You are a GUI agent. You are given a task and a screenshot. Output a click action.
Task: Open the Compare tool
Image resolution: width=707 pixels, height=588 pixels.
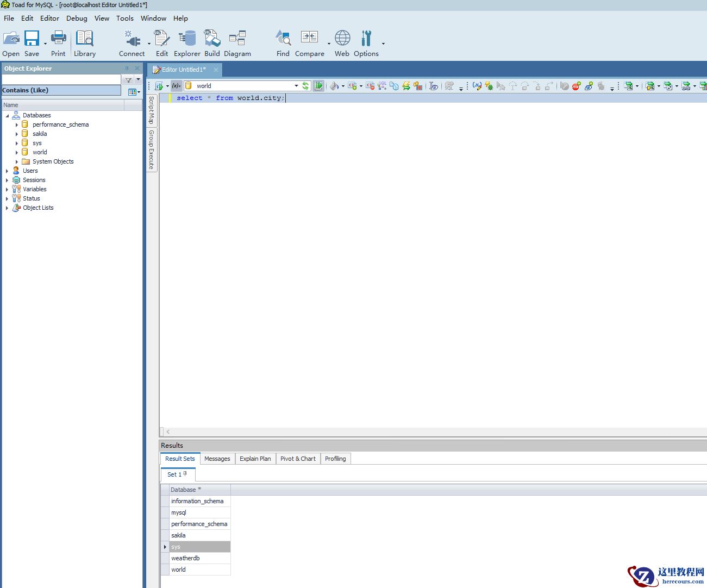pos(309,43)
